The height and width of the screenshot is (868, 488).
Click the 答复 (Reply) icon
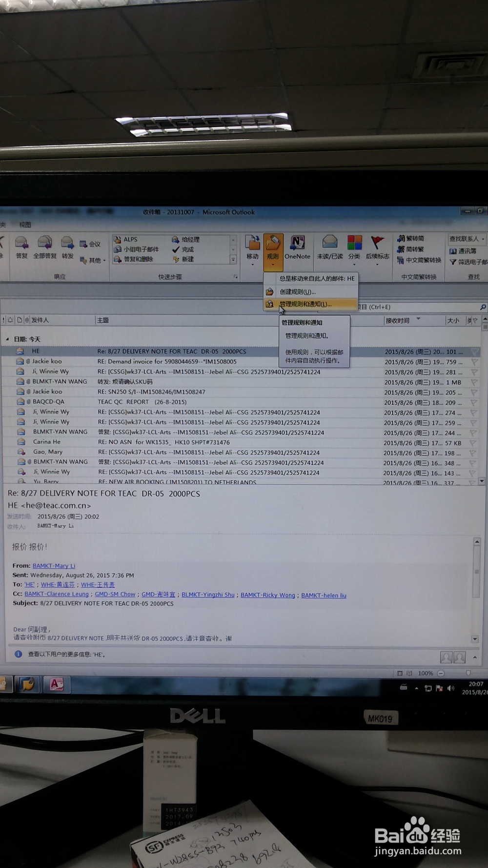point(21,248)
